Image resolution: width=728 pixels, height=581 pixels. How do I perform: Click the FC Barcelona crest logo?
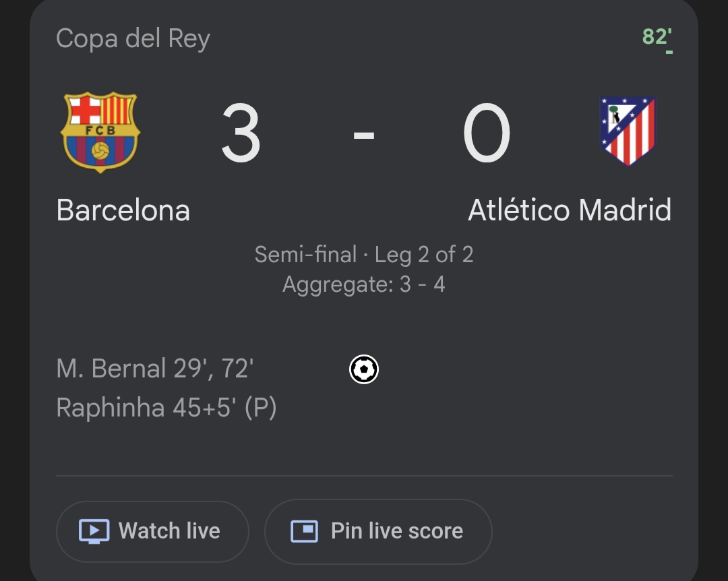pos(100,133)
